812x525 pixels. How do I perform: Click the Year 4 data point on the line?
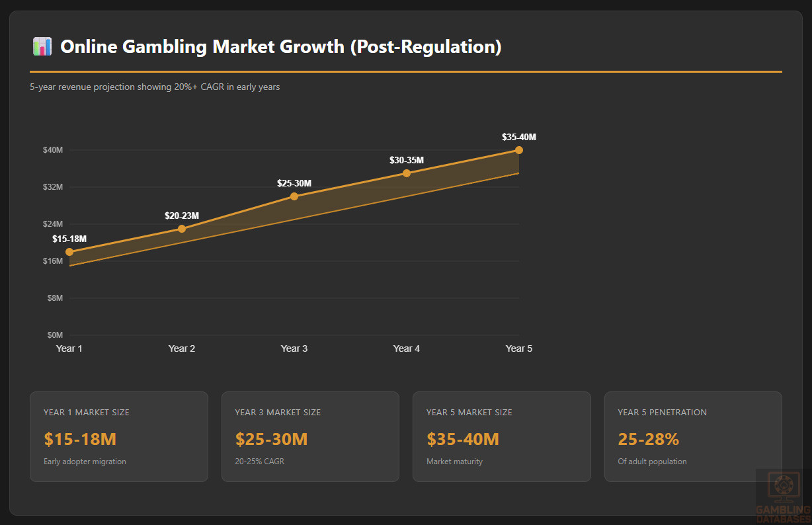pyautogui.click(x=407, y=173)
